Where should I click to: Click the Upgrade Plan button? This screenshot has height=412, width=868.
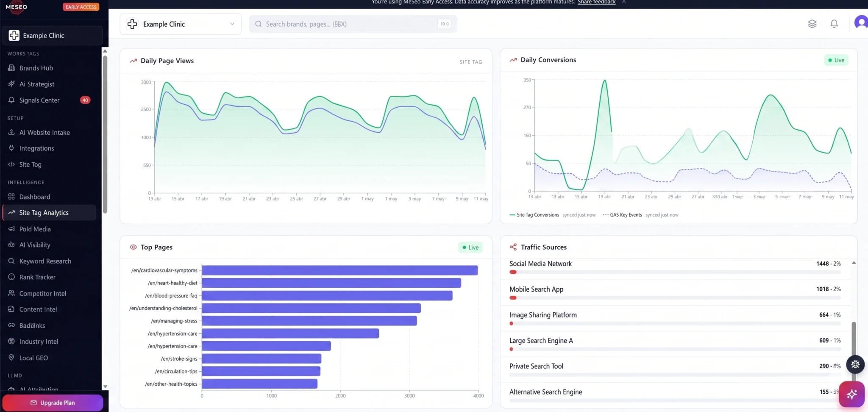coord(53,403)
